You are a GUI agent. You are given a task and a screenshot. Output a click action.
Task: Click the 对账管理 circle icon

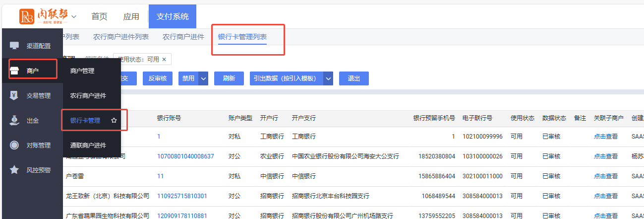click(x=14, y=145)
